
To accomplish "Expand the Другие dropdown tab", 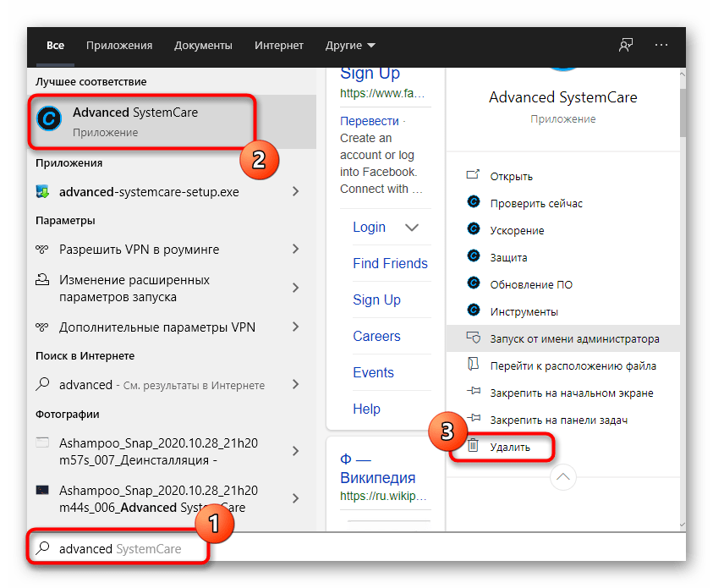I will click(350, 46).
